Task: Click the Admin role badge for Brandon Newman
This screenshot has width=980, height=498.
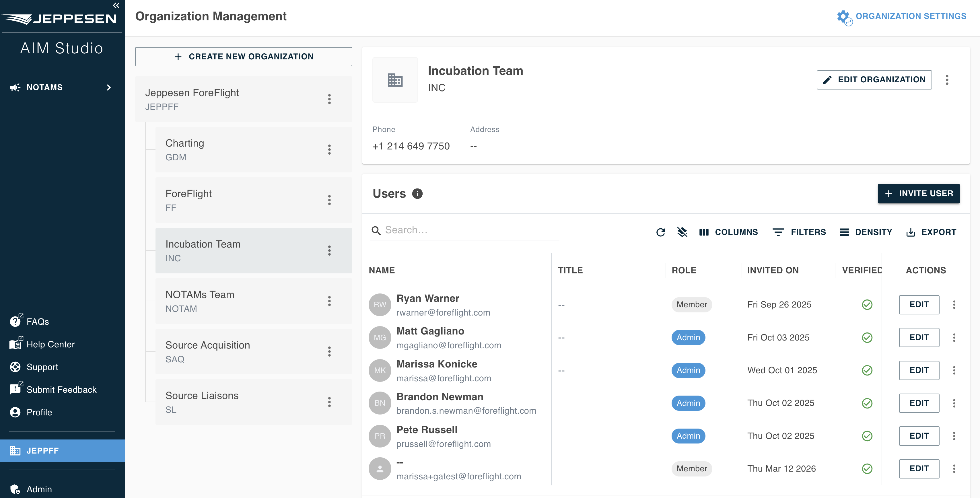Action: (x=688, y=403)
